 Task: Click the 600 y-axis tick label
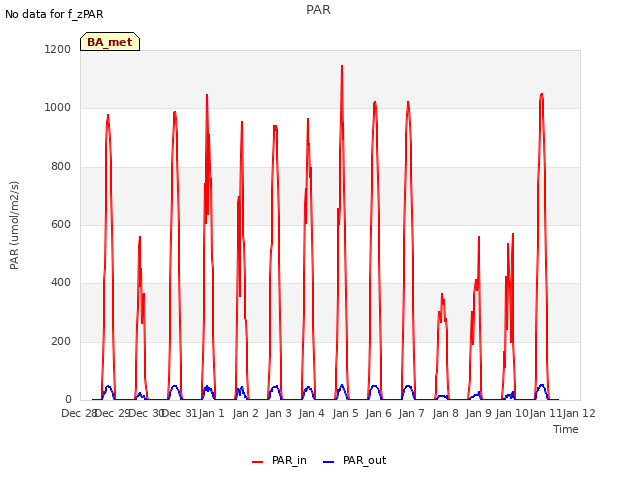pyautogui.click(x=61, y=224)
